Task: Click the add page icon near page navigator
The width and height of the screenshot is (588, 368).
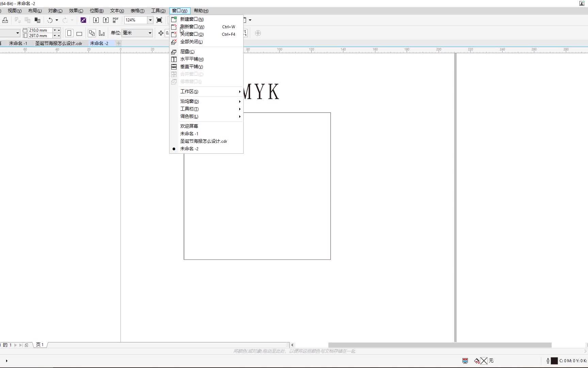Action: [x=27, y=345]
